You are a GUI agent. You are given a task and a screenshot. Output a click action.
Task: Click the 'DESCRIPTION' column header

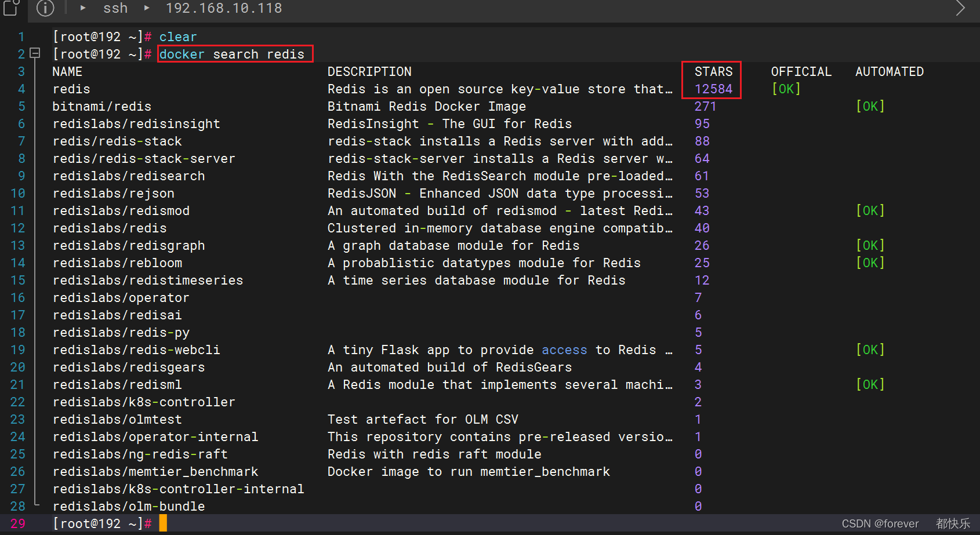coord(369,71)
